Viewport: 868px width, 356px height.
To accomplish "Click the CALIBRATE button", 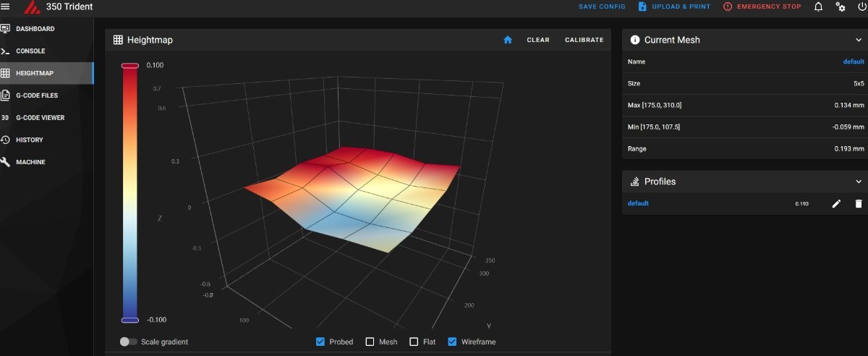I will coord(584,40).
